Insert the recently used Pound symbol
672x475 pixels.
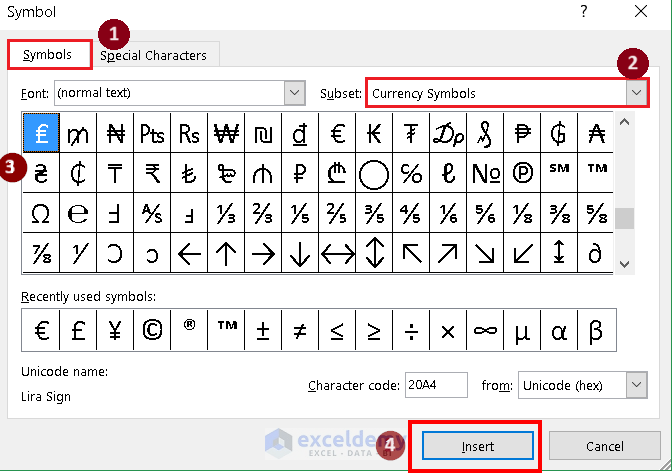pyautogui.click(x=78, y=330)
